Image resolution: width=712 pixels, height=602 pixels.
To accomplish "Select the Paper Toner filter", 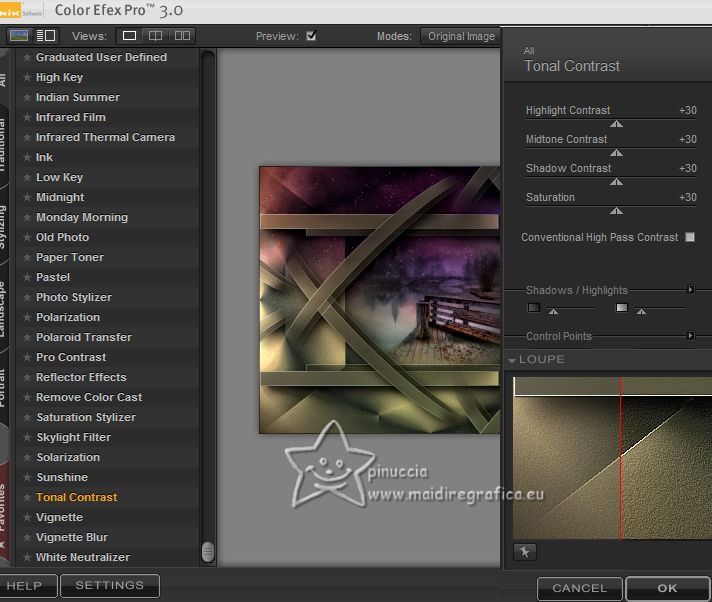I will pos(70,257).
